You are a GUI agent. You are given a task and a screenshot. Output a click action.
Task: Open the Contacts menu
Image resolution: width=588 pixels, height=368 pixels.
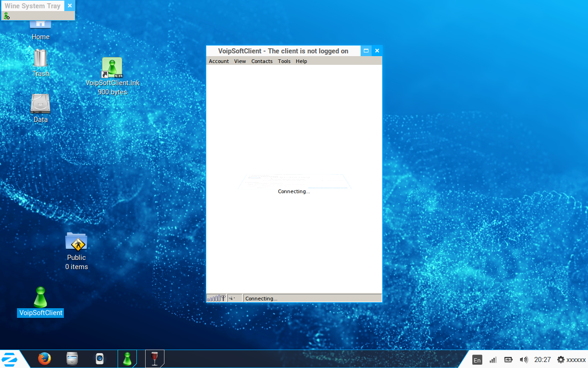262,61
